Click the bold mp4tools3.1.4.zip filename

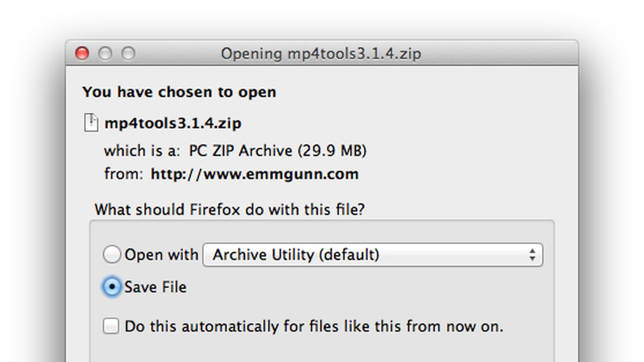pyautogui.click(x=173, y=123)
